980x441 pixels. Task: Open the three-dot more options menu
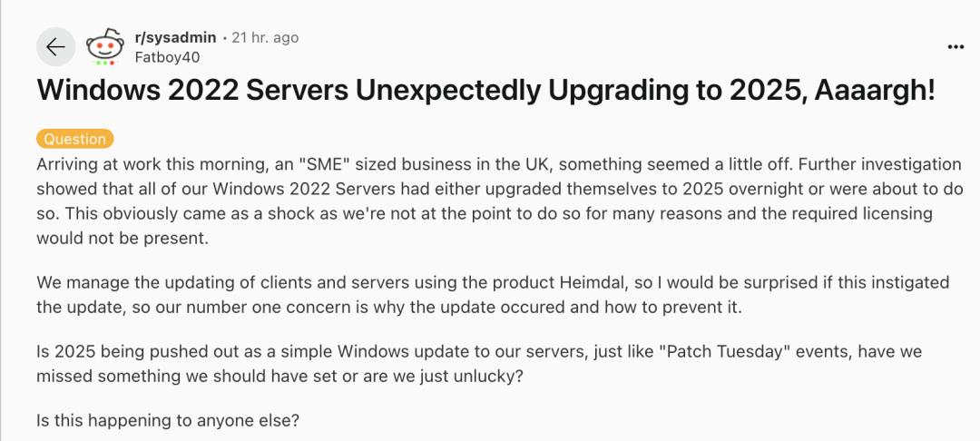[x=955, y=47]
